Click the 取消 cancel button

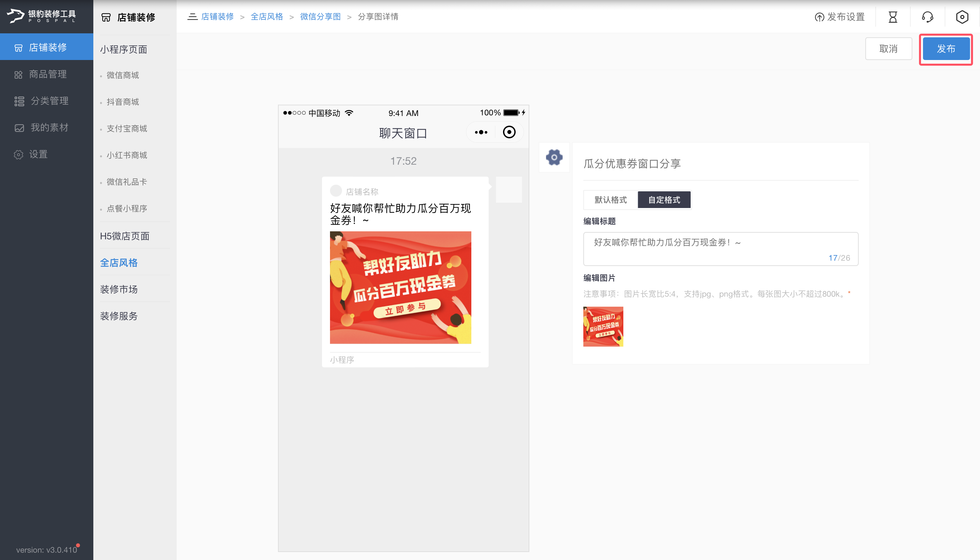tap(888, 49)
